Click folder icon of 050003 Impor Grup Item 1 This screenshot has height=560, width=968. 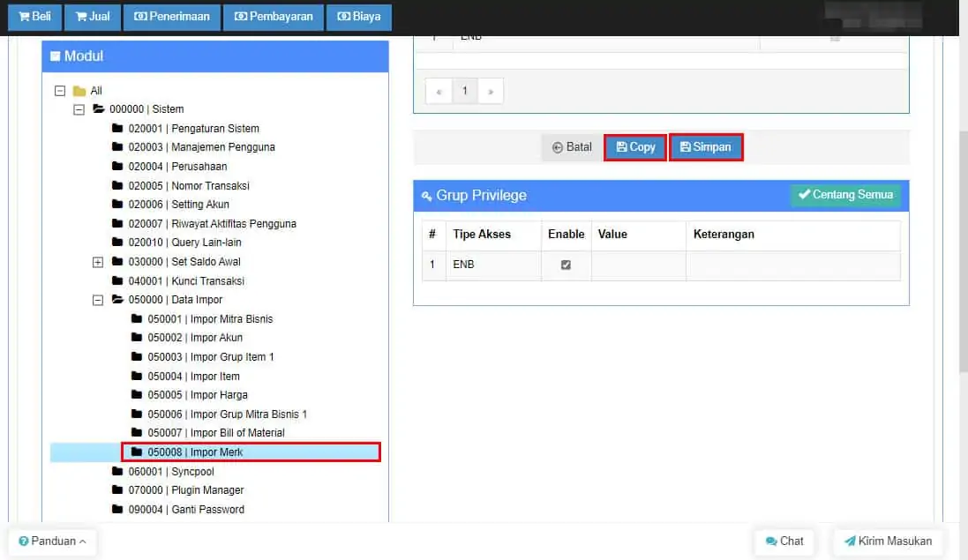pos(137,356)
